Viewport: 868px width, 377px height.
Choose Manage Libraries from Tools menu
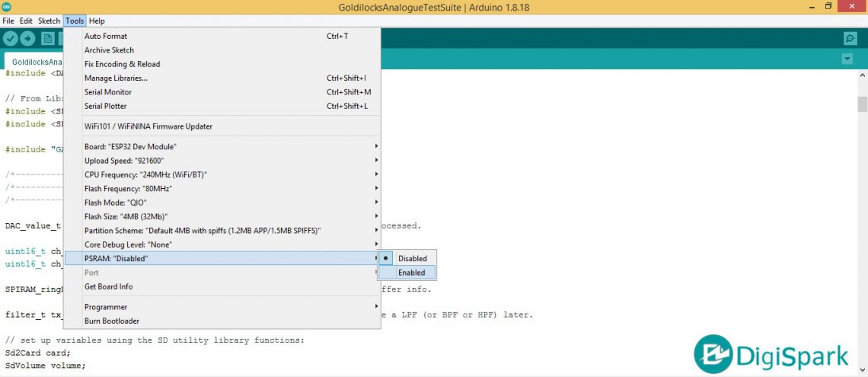click(116, 78)
